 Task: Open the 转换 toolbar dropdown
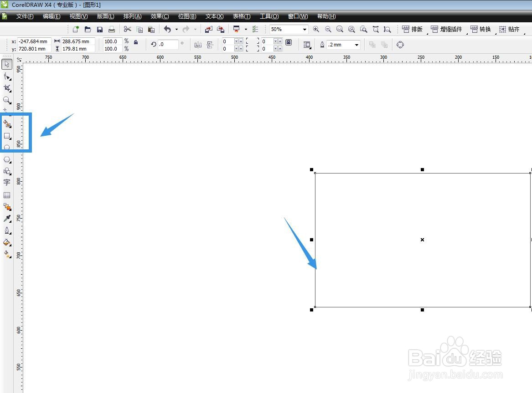481,30
